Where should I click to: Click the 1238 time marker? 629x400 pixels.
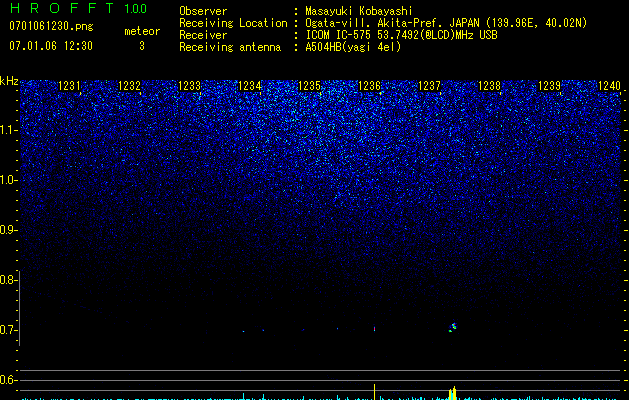click(x=489, y=86)
